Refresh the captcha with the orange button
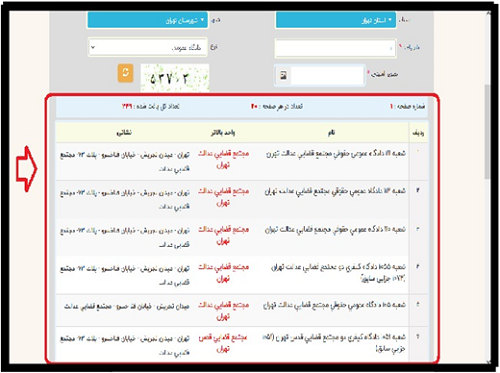The width and height of the screenshot is (500, 373). pos(125,73)
